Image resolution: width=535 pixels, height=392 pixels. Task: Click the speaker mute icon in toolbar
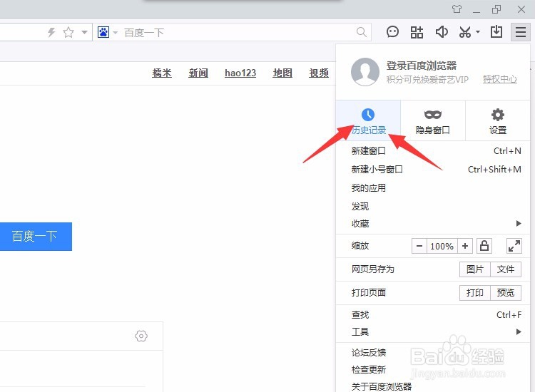coord(442,32)
